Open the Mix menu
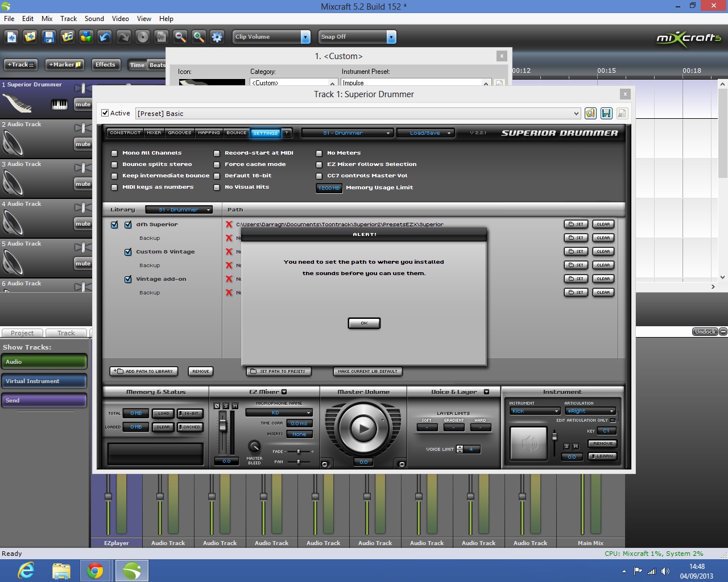Screen dimensions: 728x582 click(47, 19)
